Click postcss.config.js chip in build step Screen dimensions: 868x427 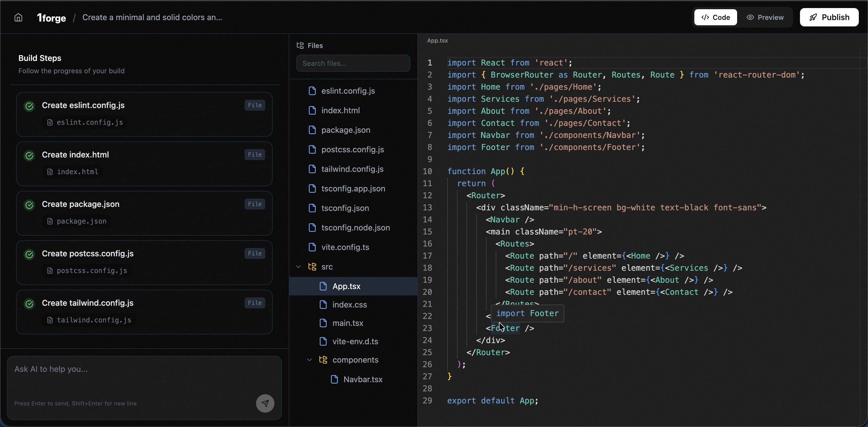87,270
